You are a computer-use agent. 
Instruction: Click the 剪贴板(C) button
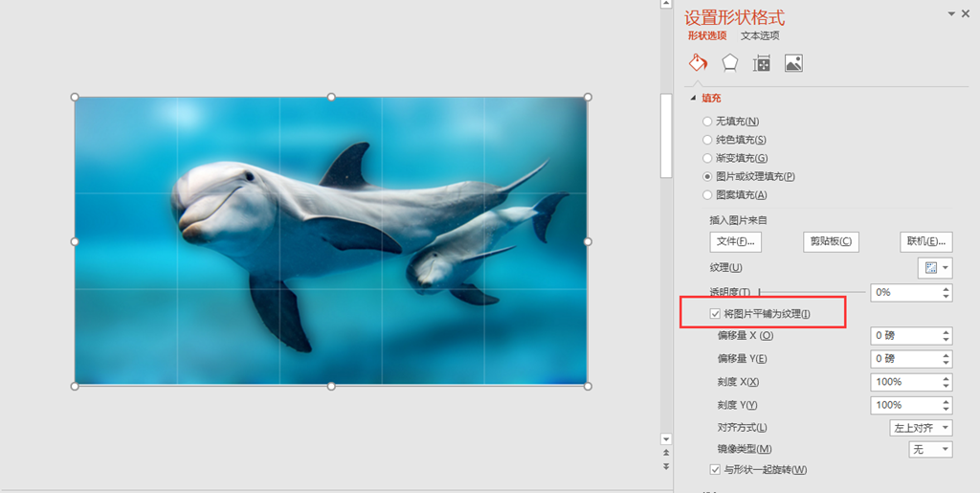[831, 241]
